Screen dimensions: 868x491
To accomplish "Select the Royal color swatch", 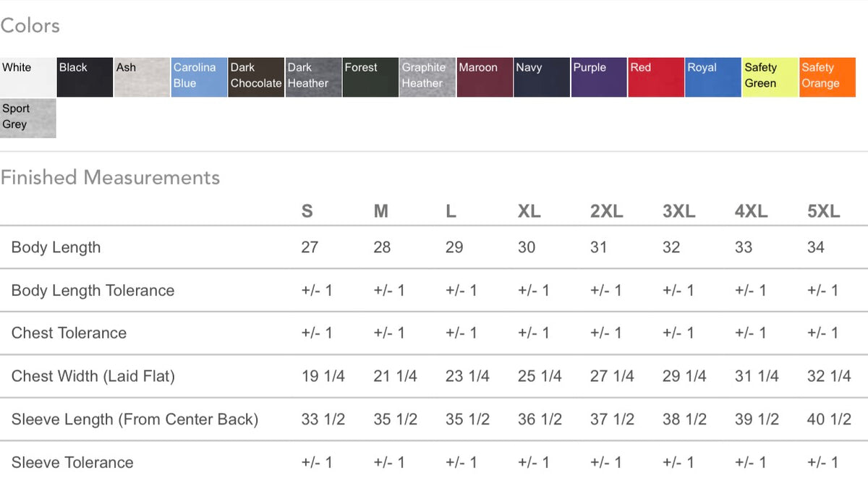I will tap(713, 77).
